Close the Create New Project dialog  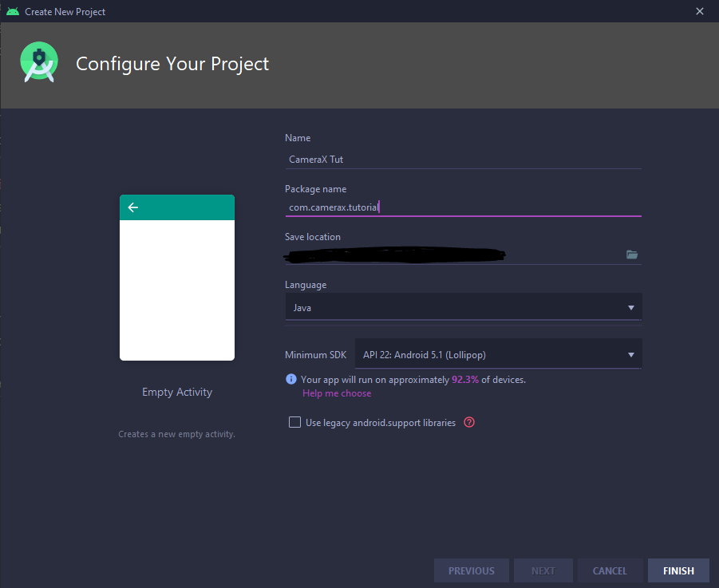pyautogui.click(x=700, y=11)
